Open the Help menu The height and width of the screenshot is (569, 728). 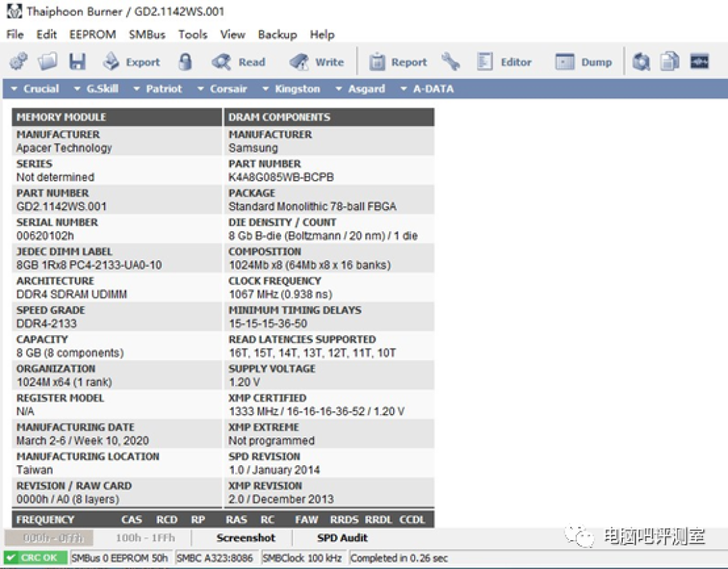point(322,34)
